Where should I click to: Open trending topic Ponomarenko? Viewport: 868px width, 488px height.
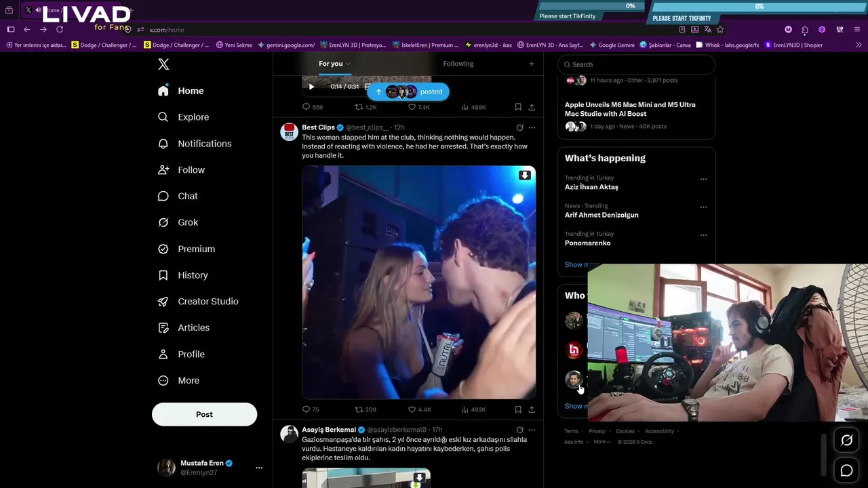587,243
